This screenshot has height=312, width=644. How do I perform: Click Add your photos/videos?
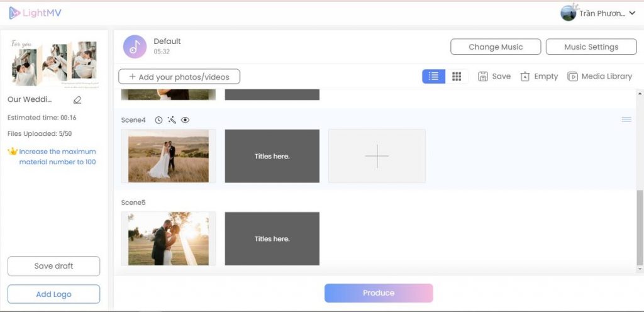179,77
